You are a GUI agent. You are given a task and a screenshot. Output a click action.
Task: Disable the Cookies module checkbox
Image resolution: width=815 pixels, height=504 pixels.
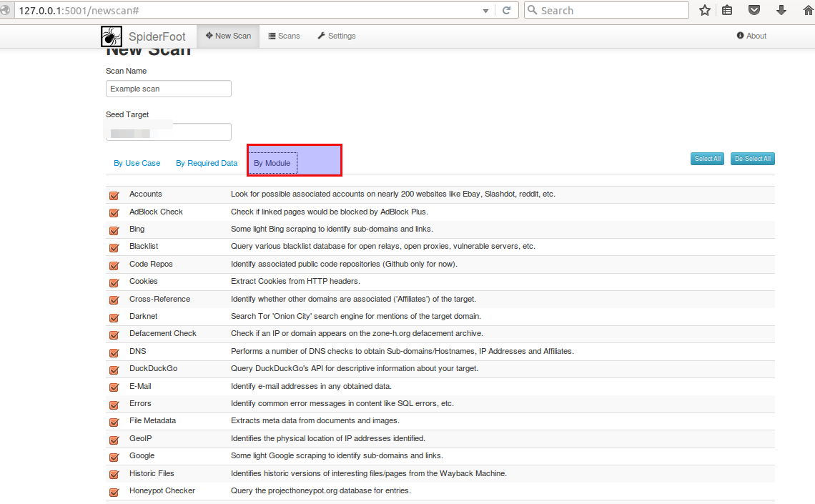tap(114, 282)
